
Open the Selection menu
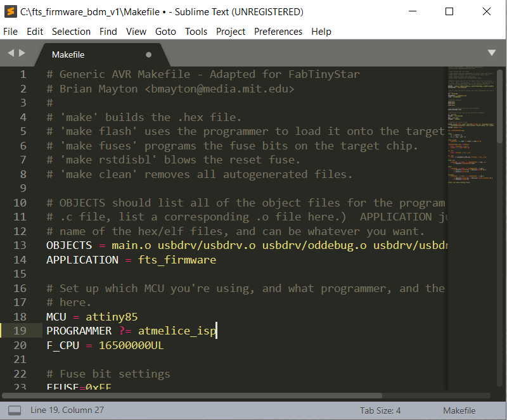71,32
